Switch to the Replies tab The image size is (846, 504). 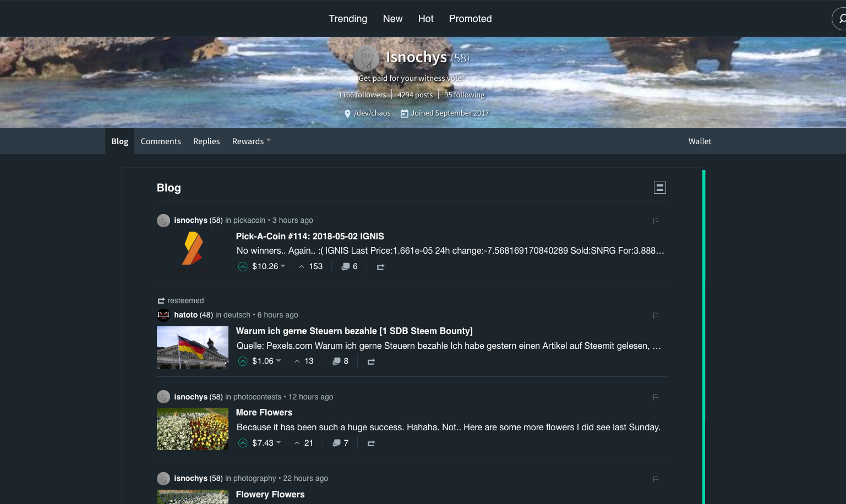pos(206,141)
